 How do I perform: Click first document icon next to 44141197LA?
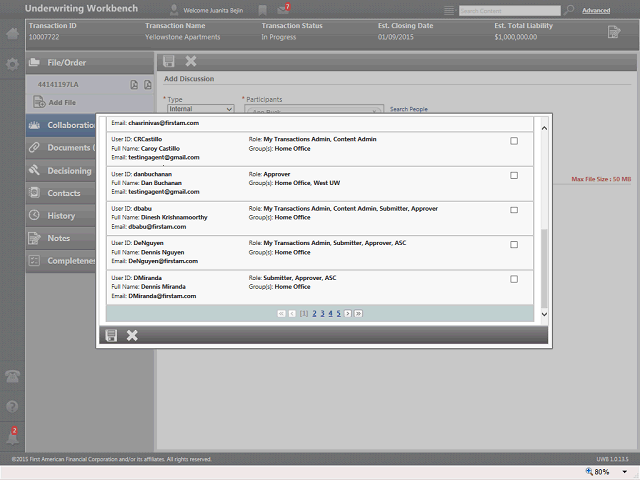click(x=134, y=84)
